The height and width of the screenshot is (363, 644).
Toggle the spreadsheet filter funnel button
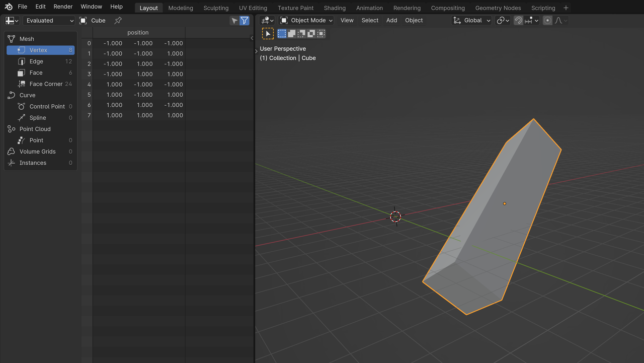click(x=245, y=21)
